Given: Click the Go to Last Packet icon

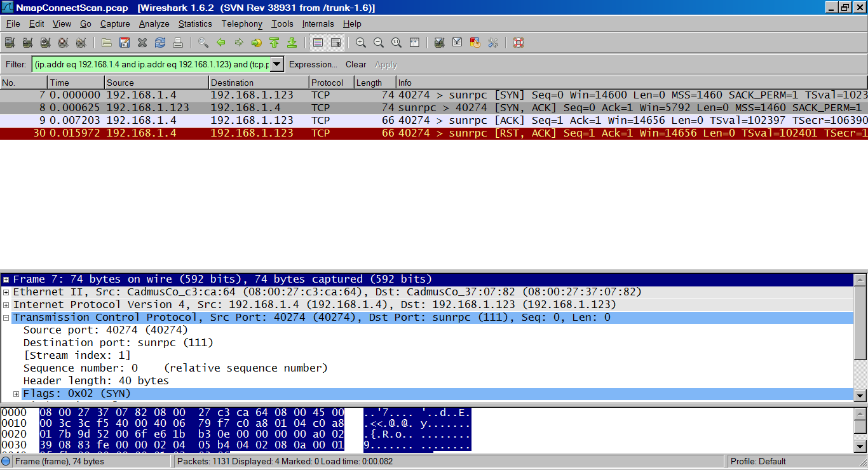Looking at the screenshot, I should coord(292,43).
